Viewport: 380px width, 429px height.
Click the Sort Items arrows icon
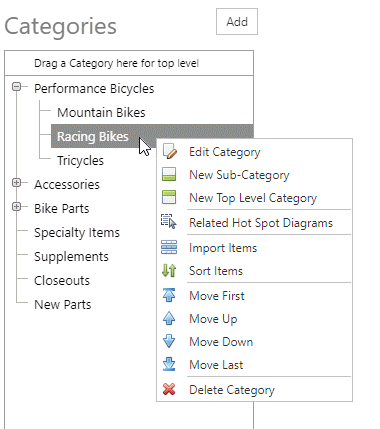click(169, 270)
